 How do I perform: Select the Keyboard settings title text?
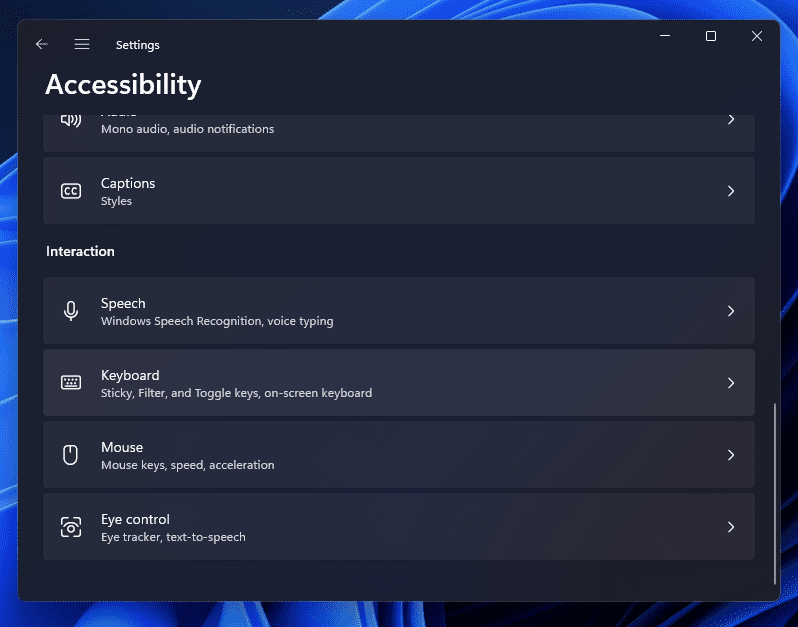[x=130, y=375]
